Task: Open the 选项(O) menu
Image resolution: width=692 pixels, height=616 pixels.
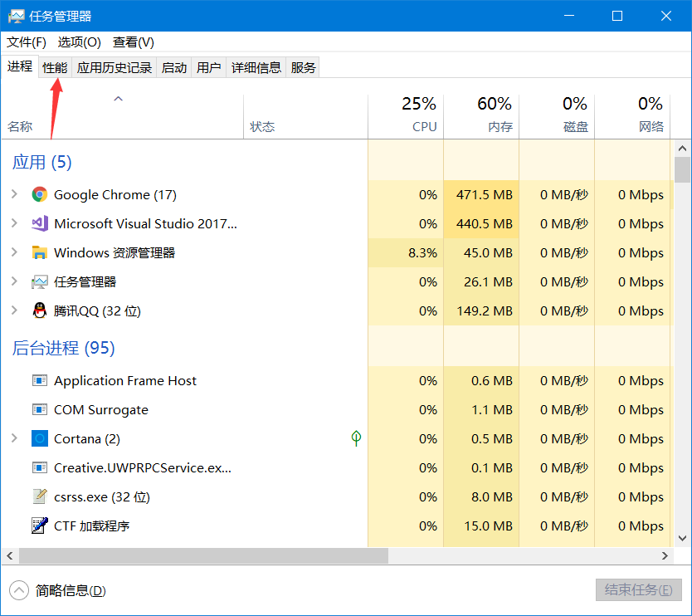Action: 79,42
